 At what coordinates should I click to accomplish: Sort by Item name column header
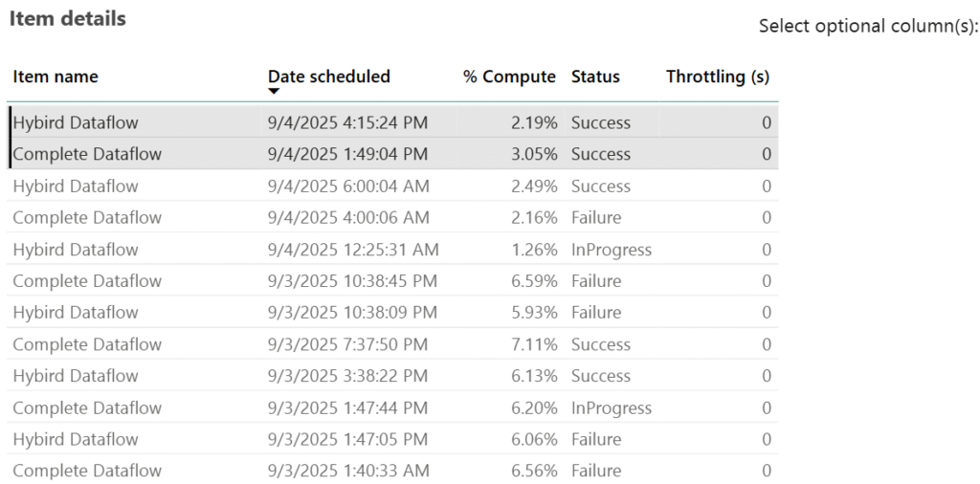(x=56, y=77)
